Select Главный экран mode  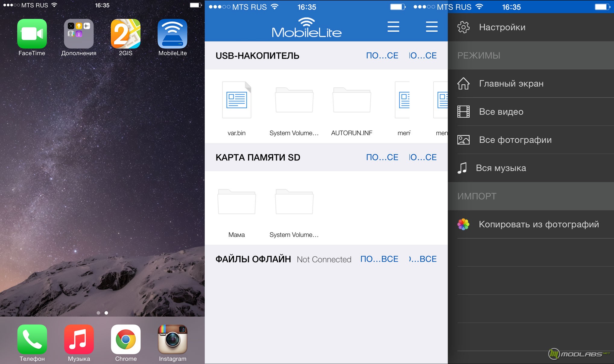pyautogui.click(x=531, y=84)
